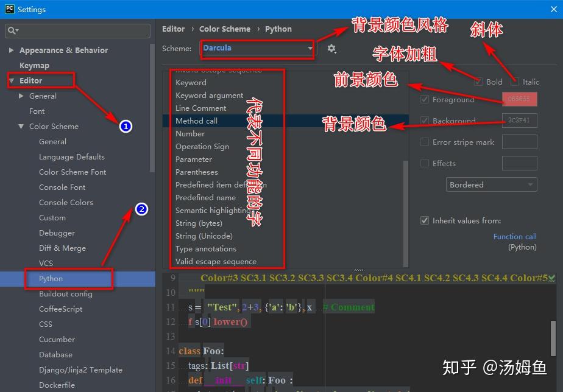Toggle the Error stripe mark checkbox
This screenshot has width=563, height=392.
pyautogui.click(x=424, y=142)
